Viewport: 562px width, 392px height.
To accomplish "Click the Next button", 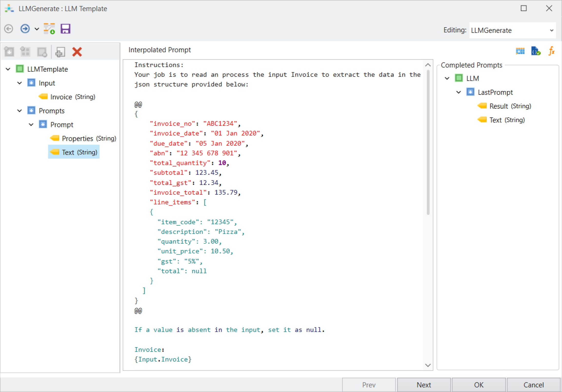I will 424,385.
